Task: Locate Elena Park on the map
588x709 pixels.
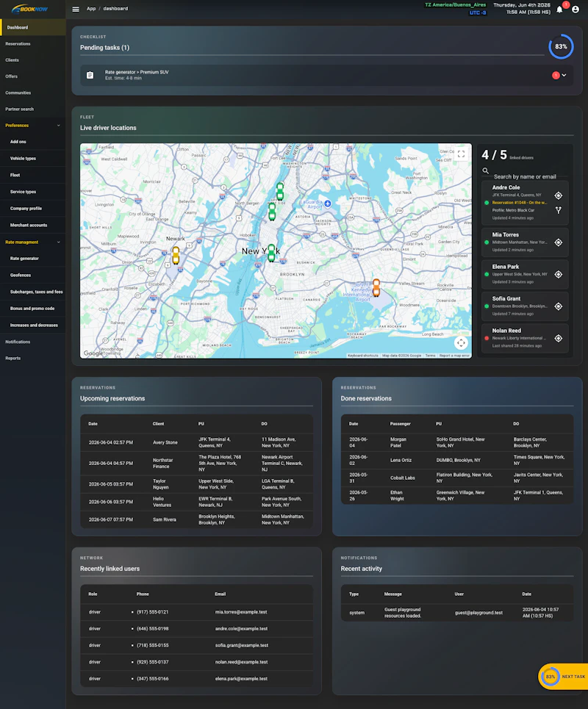Action: [559, 275]
